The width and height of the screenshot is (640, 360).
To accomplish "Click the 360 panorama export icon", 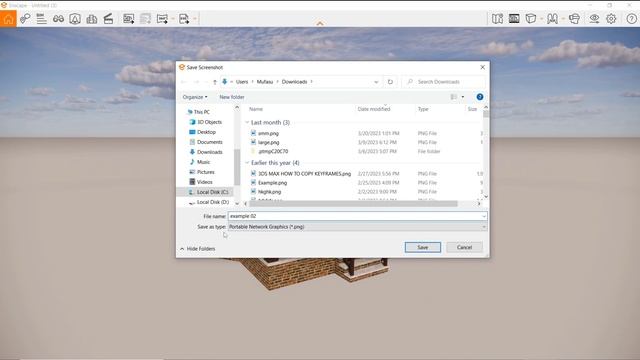I will (162, 19).
